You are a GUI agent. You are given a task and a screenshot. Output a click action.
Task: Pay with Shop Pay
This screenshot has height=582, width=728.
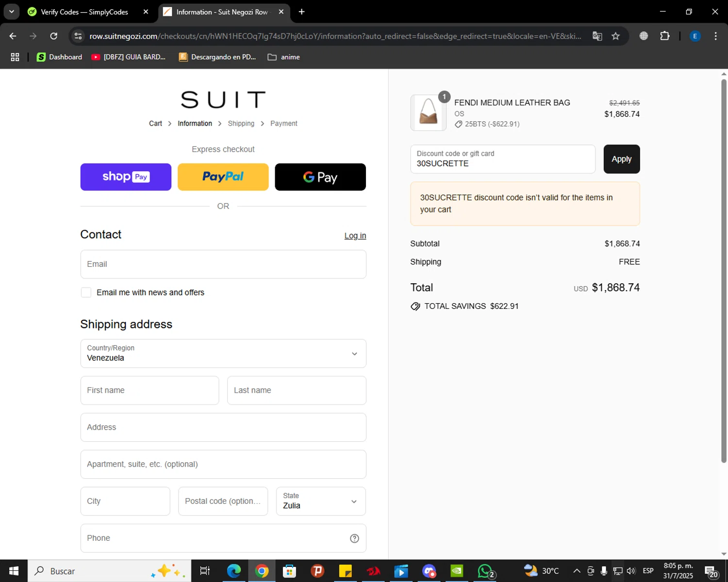click(126, 177)
